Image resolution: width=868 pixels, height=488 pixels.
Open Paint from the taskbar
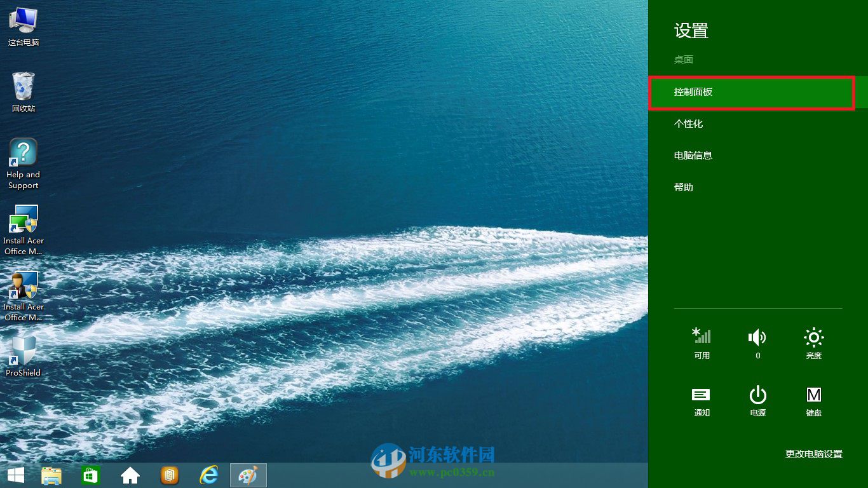(248, 475)
